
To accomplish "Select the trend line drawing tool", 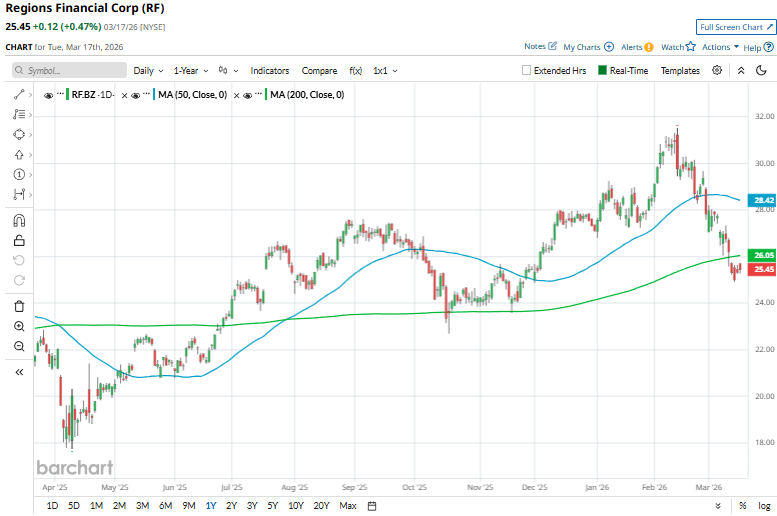I will coord(19,94).
